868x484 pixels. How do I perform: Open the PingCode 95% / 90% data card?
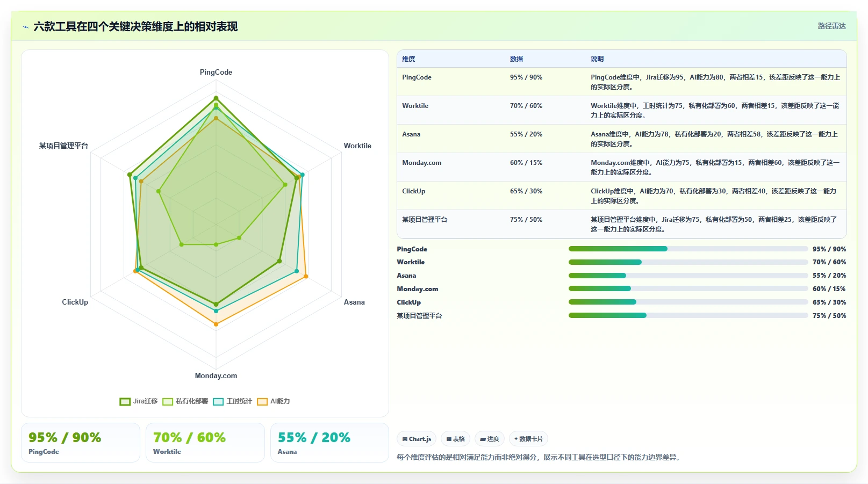81,443
